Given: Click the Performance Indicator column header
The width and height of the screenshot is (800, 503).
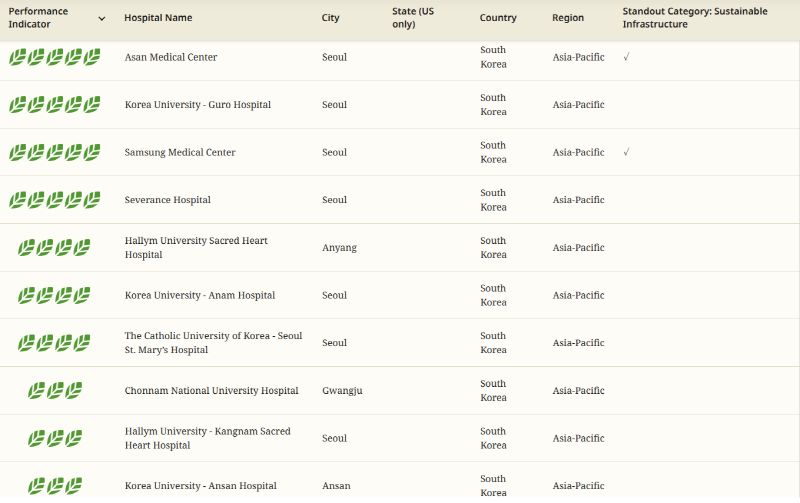Looking at the screenshot, I should (x=38, y=18).
